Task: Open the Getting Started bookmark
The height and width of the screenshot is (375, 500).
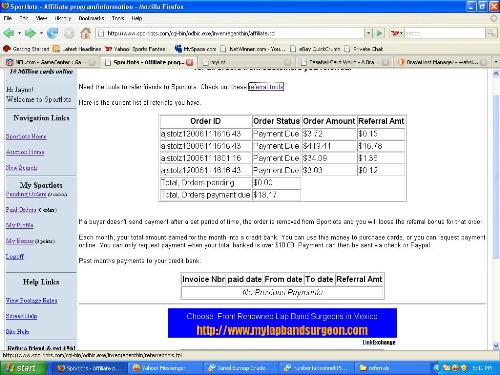Action: pyautogui.click(x=26, y=49)
